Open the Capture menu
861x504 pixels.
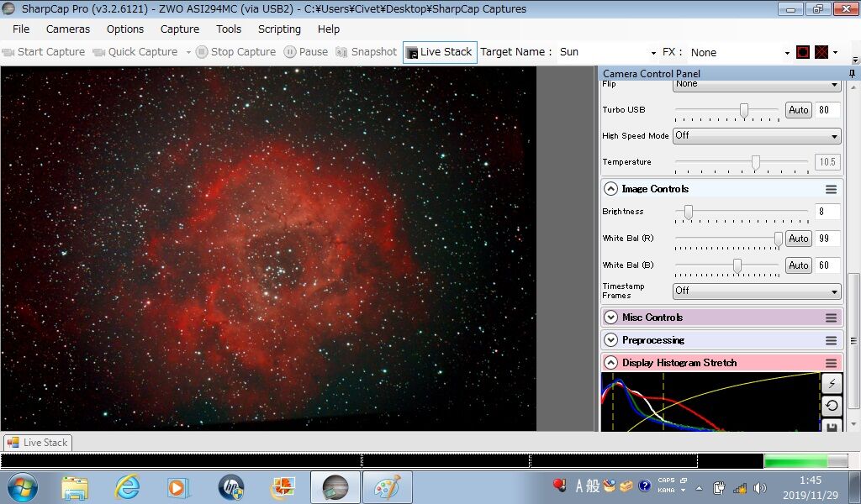tap(180, 29)
